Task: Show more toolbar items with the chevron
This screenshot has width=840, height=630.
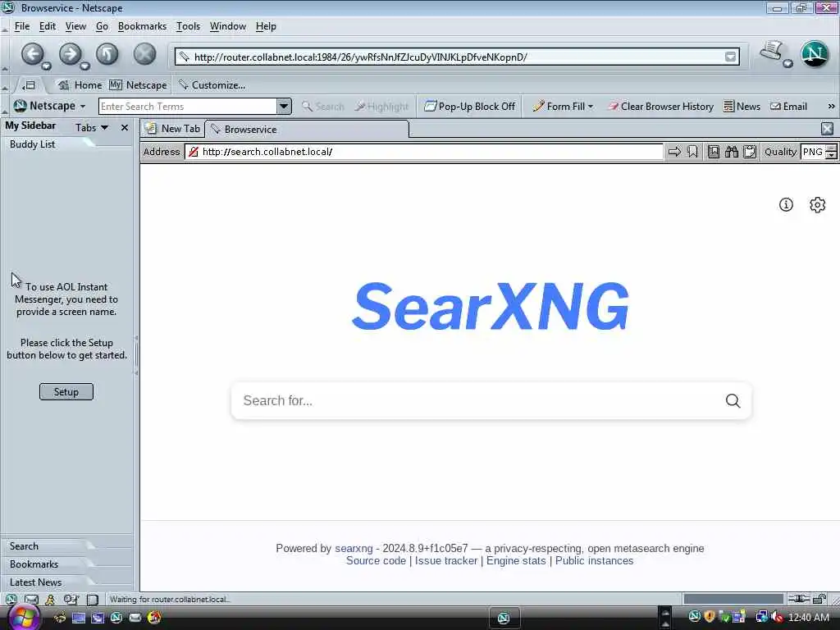Action: point(831,106)
